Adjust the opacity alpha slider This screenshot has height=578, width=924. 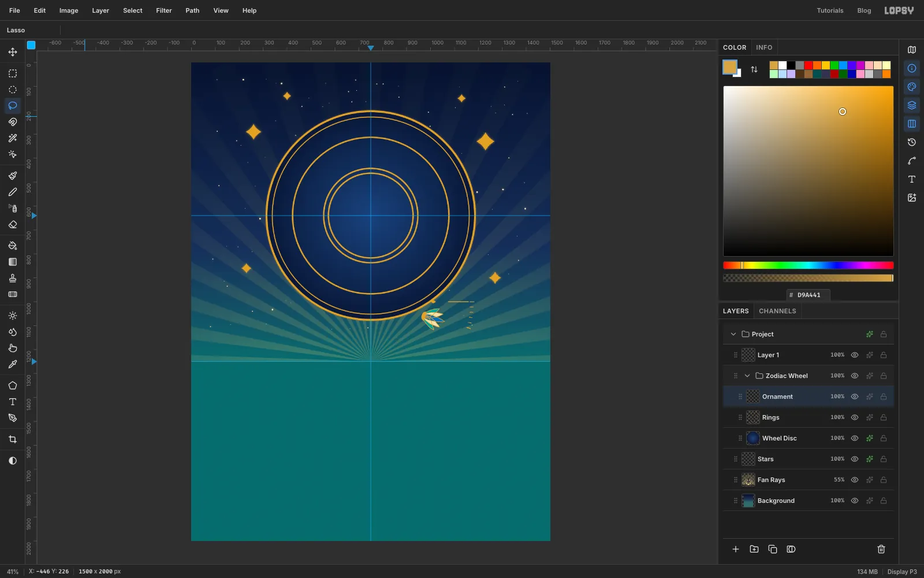pos(808,278)
